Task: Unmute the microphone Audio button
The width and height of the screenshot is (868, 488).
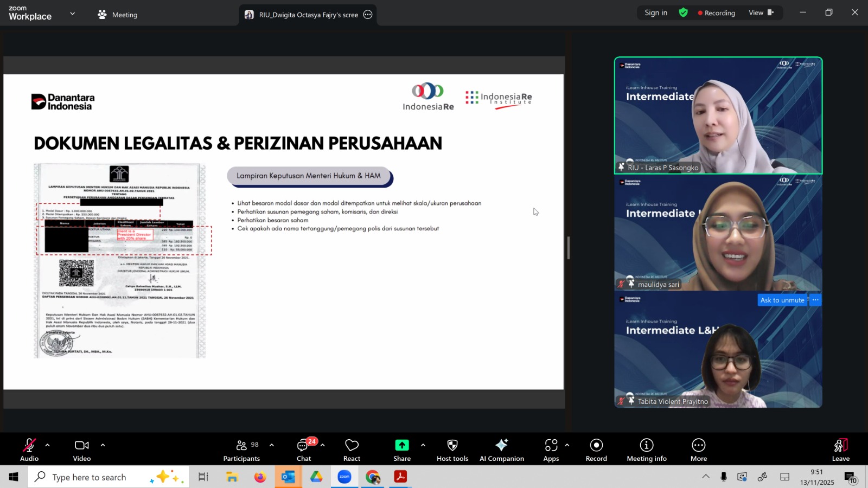Action: coord(29,450)
